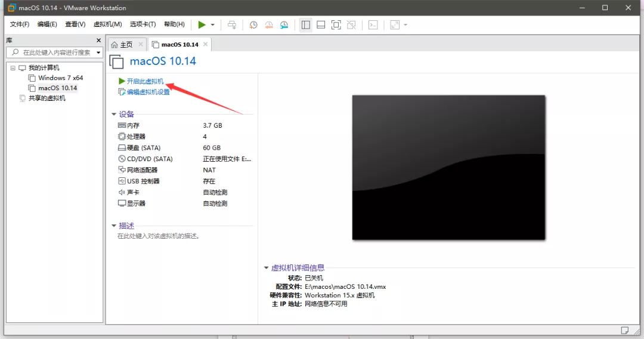The width and height of the screenshot is (644, 339).
Task: Click the display monitor icon
Action: coord(122,203)
